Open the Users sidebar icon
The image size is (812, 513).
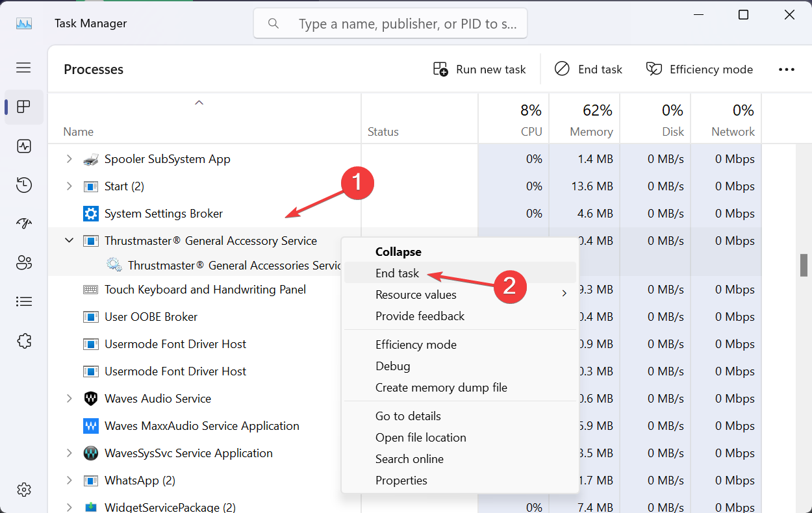point(24,263)
